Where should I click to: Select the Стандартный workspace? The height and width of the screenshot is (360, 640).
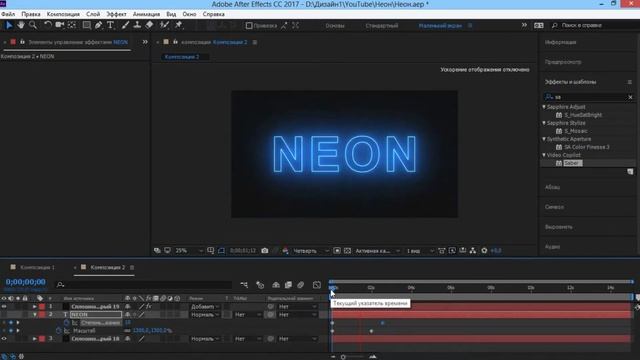click(x=382, y=26)
